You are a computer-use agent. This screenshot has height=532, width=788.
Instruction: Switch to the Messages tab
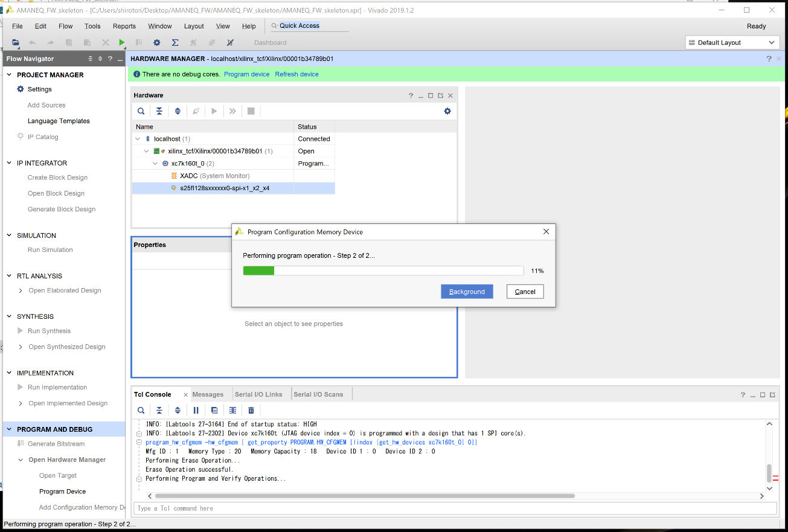point(208,394)
